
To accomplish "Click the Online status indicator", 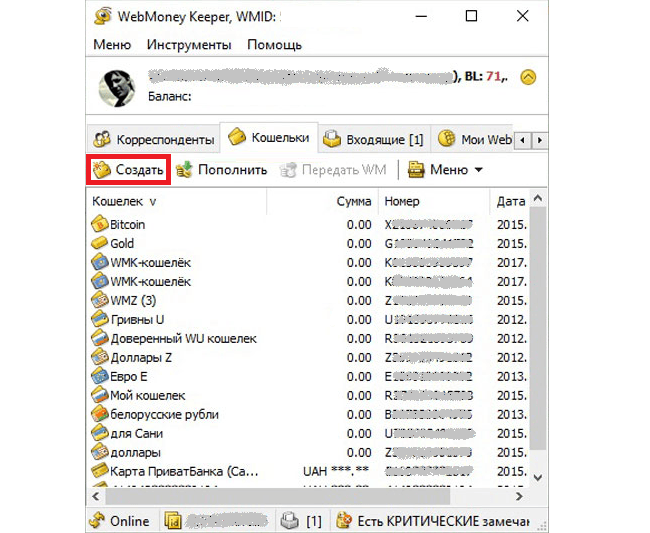I will click(120, 521).
